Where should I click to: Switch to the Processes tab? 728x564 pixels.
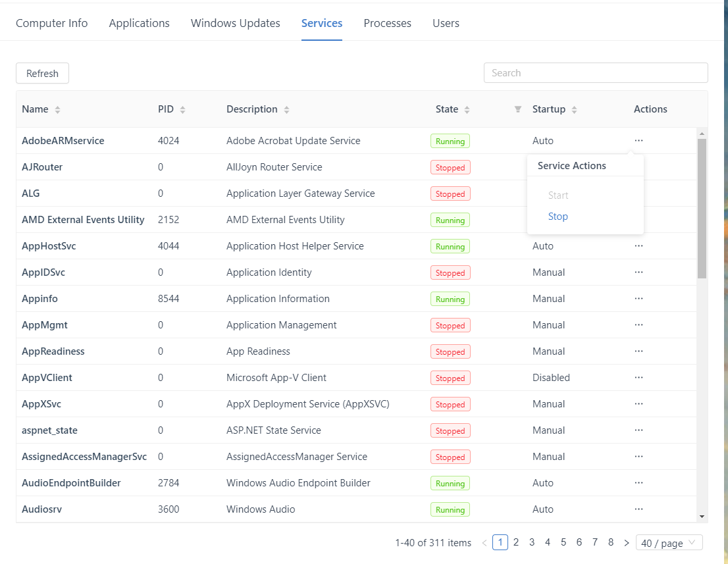coord(387,23)
